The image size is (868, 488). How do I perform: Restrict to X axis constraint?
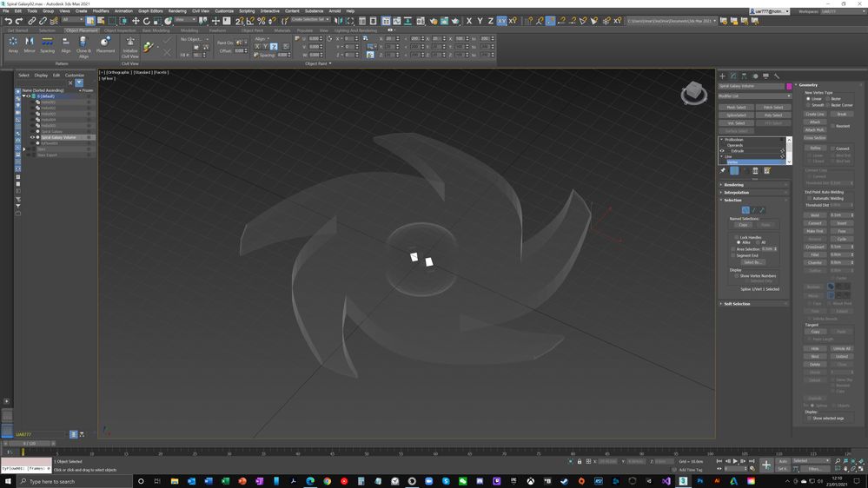(x=469, y=21)
